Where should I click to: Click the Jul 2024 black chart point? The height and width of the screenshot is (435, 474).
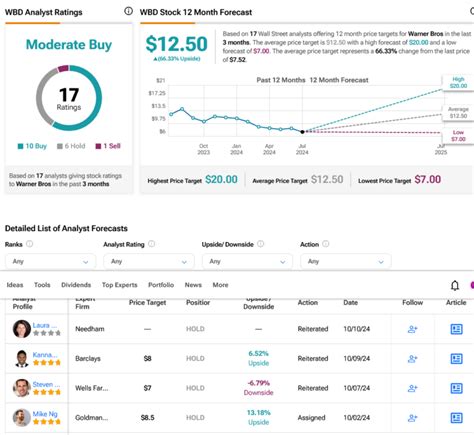pos(302,132)
